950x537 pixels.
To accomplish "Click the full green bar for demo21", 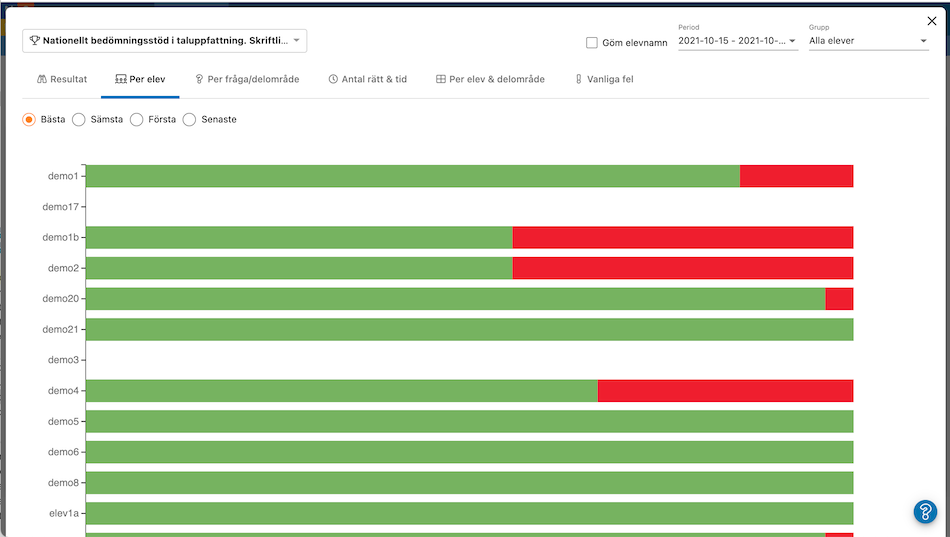I will tap(470, 329).
